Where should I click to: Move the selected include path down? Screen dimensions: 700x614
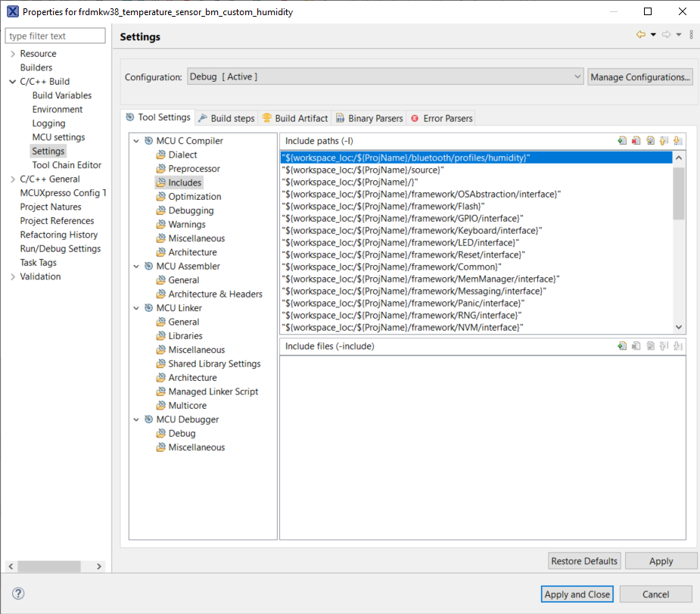(677, 141)
